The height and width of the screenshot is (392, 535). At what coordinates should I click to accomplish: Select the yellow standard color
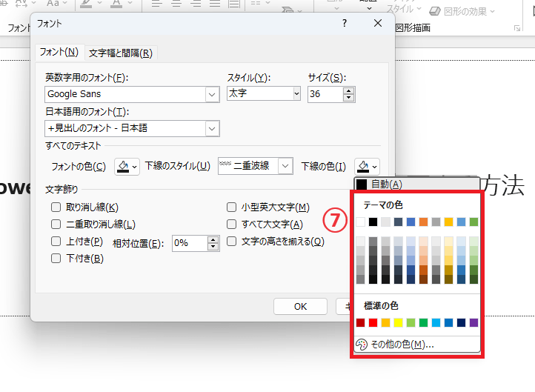398,323
